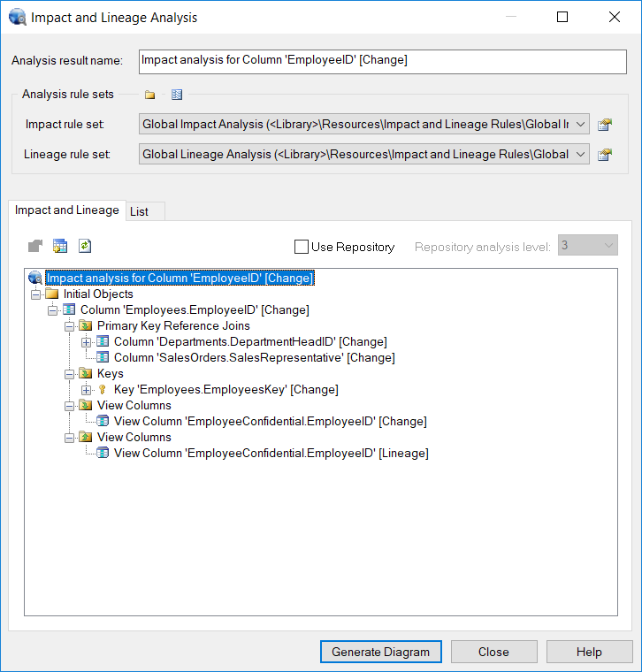Open properties icon for Impact rule set
This screenshot has width=642, height=672.
[x=605, y=125]
